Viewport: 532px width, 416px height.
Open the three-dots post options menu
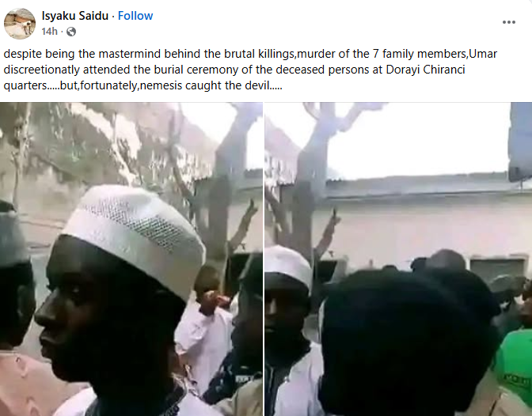coord(508,22)
